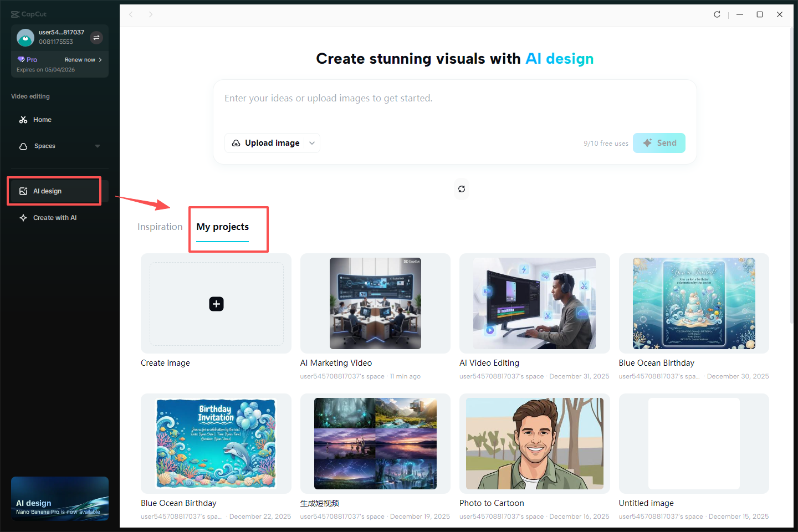Image resolution: width=798 pixels, height=532 pixels.
Task: Click the CapCut logo
Action: pos(28,14)
